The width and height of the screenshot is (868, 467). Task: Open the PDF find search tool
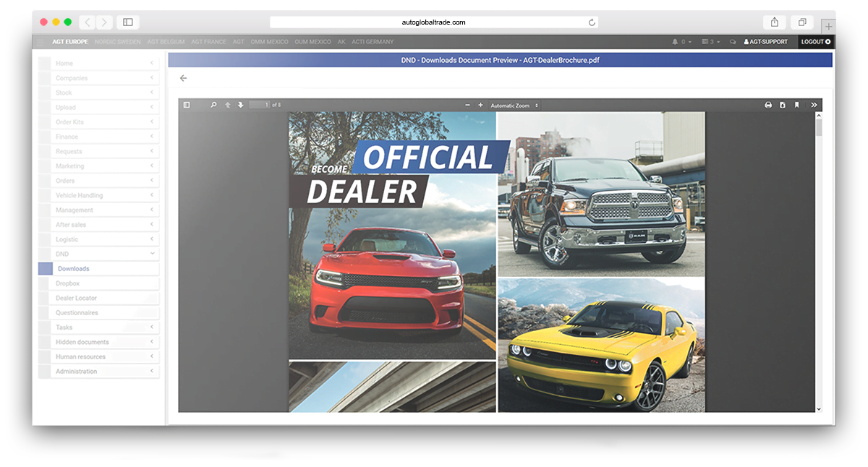[213, 105]
